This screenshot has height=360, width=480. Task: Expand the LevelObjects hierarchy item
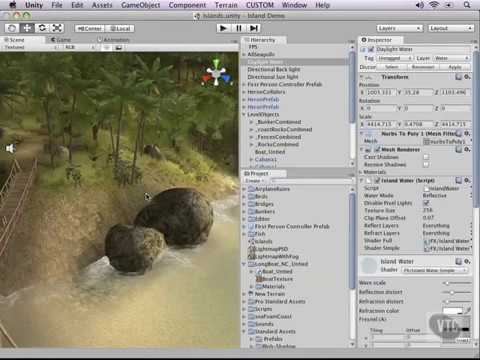(244, 114)
